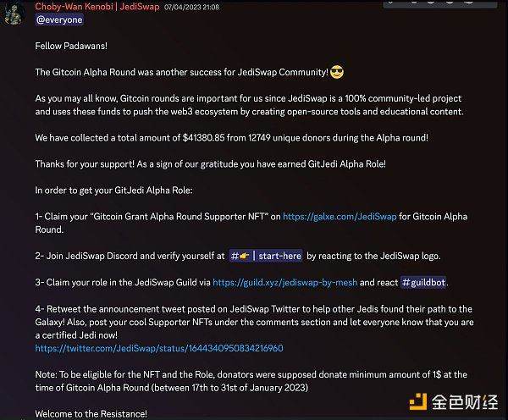Click the 07/04/2023 21:08 message timestamp
Screen dimensions: 508x420
click(191, 7)
